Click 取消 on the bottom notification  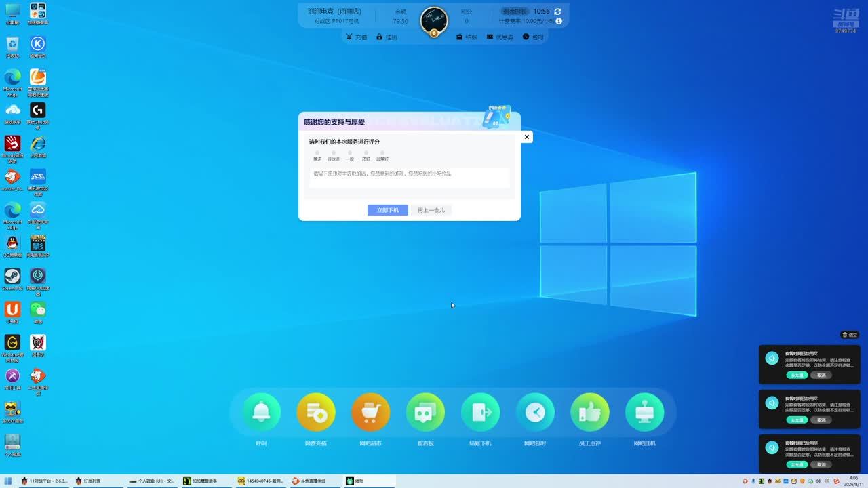[821, 464]
